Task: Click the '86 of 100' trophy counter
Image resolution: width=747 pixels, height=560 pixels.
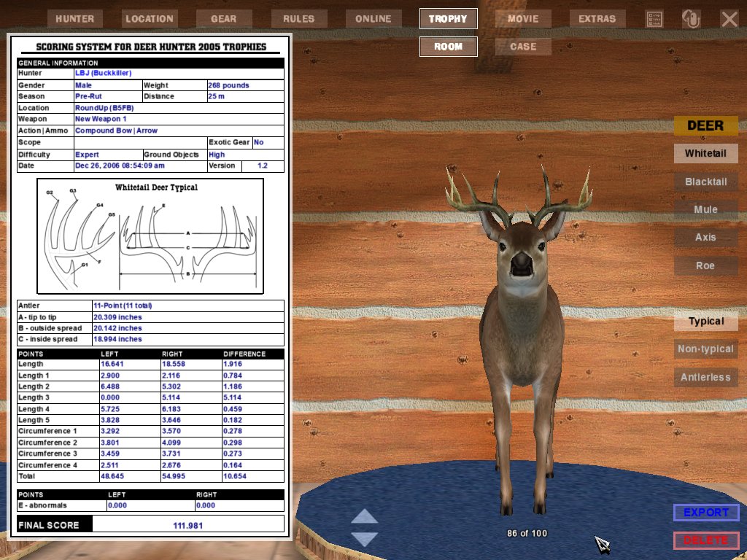Action: point(527,533)
